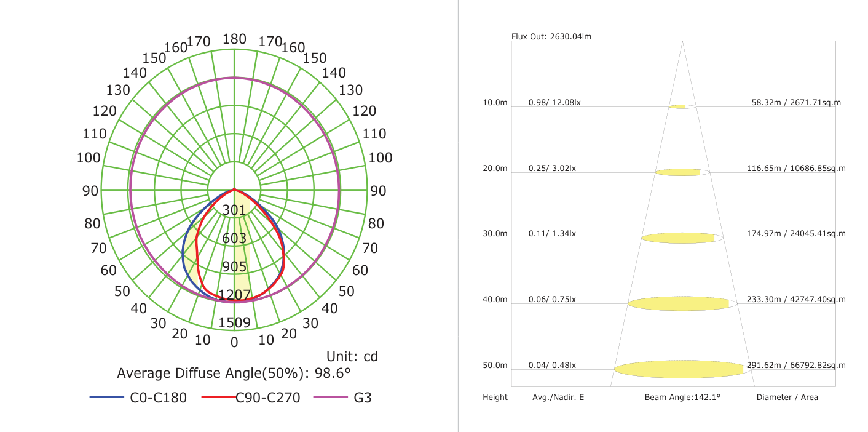Click the 301 candela ring label
The height and width of the screenshot is (432, 868).
pos(234,210)
